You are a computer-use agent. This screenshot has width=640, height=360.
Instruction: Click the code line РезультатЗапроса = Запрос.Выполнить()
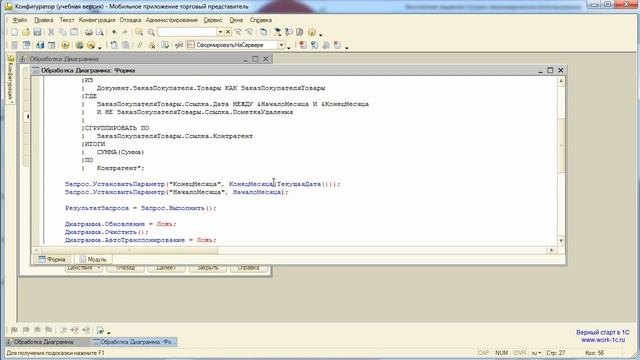tap(140, 208)
